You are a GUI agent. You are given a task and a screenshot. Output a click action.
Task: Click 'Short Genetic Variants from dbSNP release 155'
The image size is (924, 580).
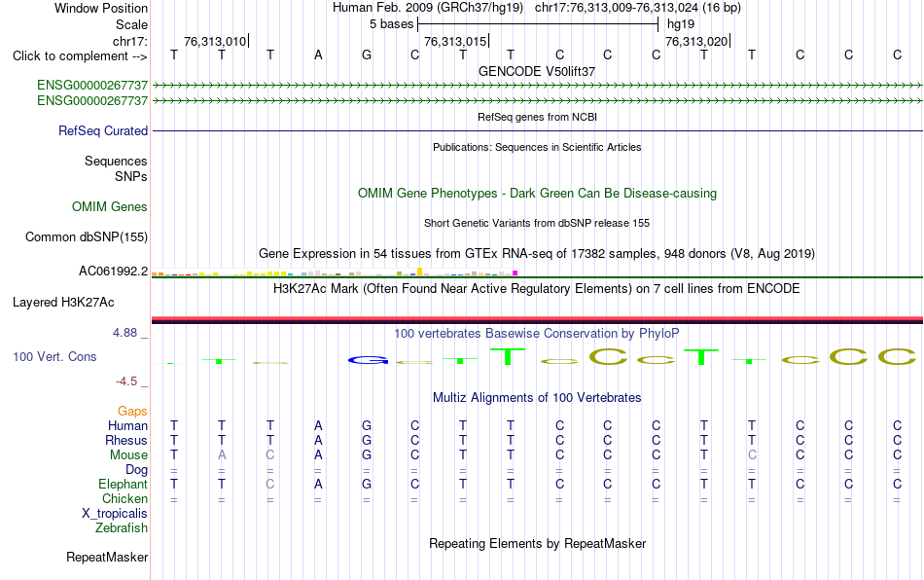click(x=537, y=223)
